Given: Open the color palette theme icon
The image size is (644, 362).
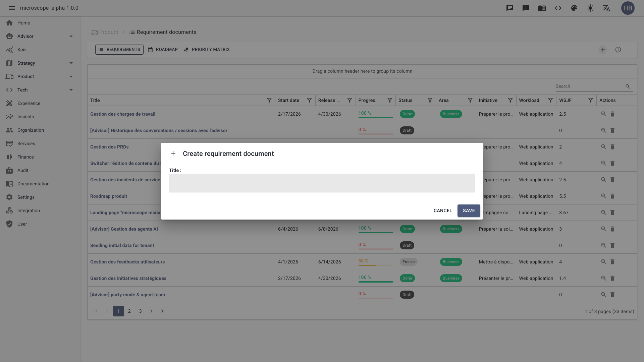Looking at the screenshot, I should [574, 8].
